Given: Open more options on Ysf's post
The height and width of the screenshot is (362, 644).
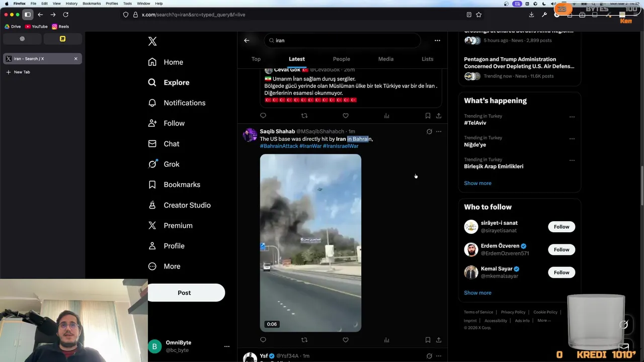Looking at the screenshot, I should pyautogui.click(x=439, y=356).
